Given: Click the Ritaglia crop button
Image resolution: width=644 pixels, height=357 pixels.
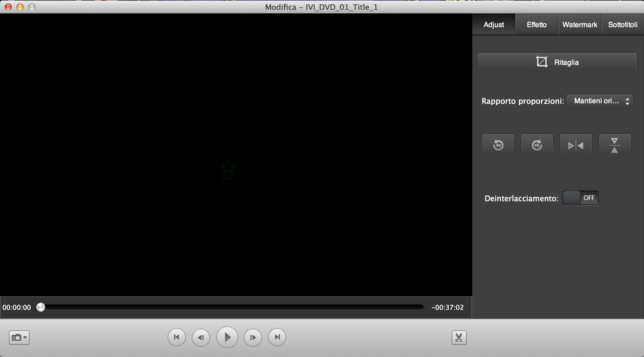Looking at the screenshot, I should pyautogui.click(x=557, y=62).
